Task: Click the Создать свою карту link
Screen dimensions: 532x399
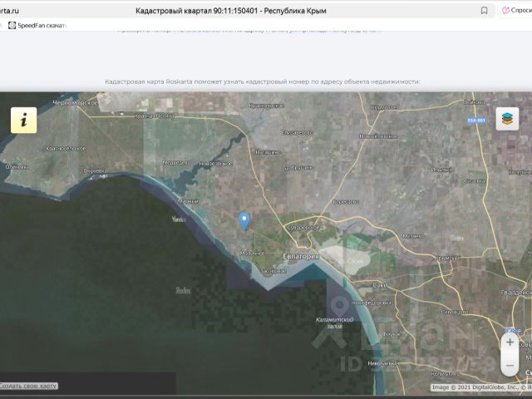Action: point(28,386)
